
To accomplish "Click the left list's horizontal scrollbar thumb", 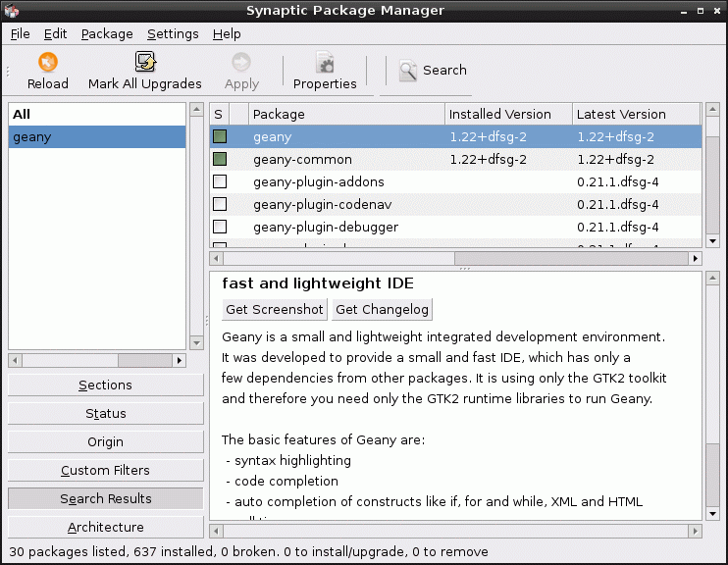I will pyautogui.click(x=145, y=360).
